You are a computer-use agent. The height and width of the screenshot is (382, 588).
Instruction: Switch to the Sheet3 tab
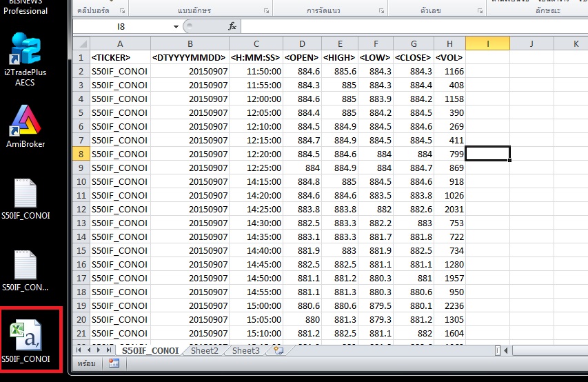pos(245,350)
